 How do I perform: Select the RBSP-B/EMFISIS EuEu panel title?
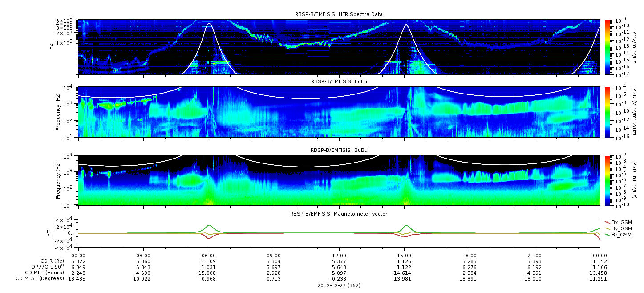click(x=339, y=81)
